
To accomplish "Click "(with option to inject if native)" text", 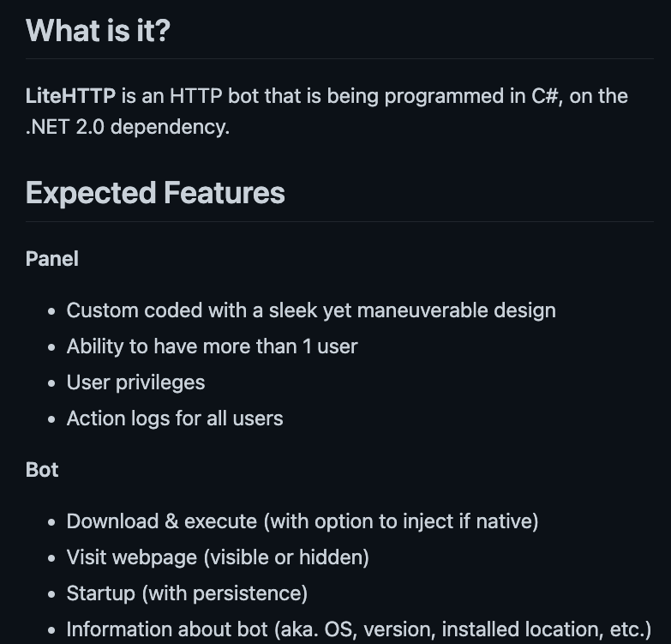I will pos(400,521).
